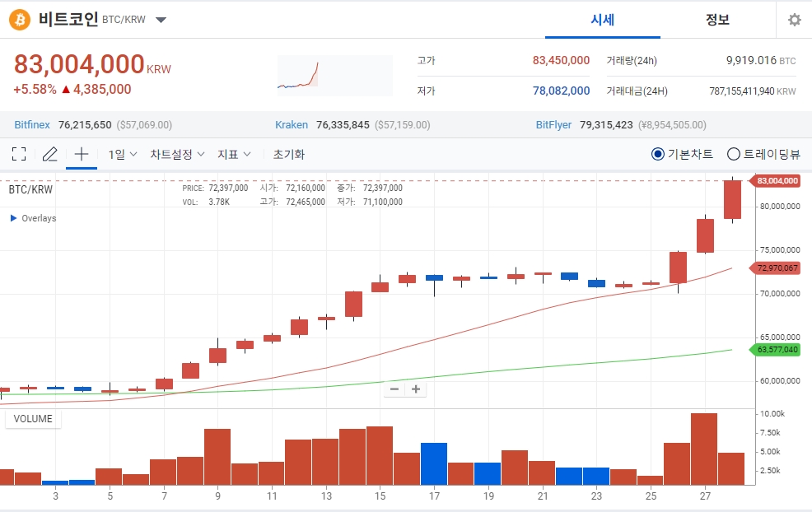Image resolution: width=812 pixels, height=512 pixels.
Task: Open the 차트설정 dropdown
Action: [177, 154]
